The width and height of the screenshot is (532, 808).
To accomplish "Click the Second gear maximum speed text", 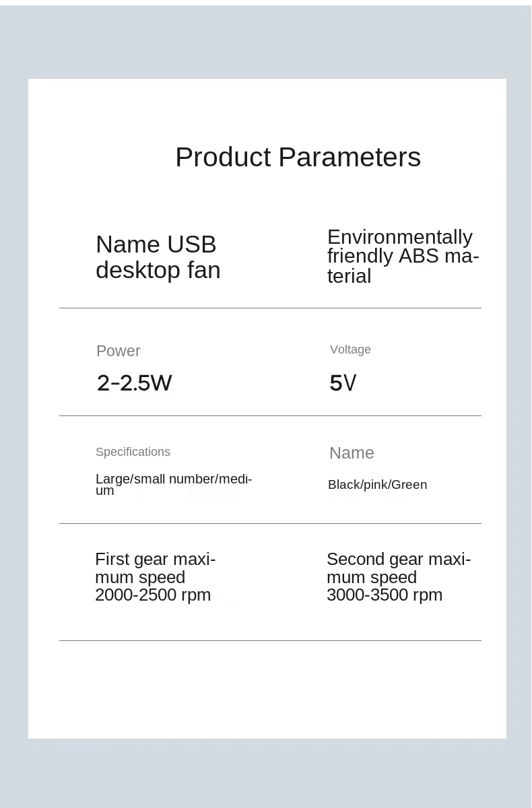I will (399, 568).
